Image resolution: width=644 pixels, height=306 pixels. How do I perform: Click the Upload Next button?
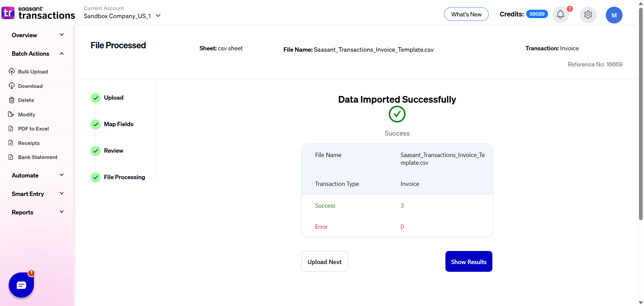pos(324,262)
